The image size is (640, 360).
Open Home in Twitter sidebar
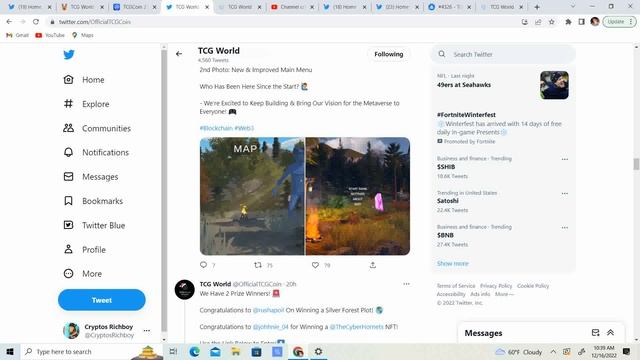coord(84,80)
